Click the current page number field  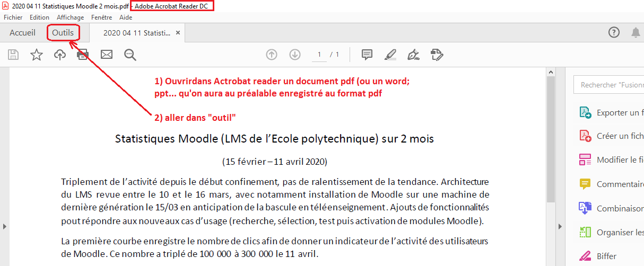click(319, 55)
